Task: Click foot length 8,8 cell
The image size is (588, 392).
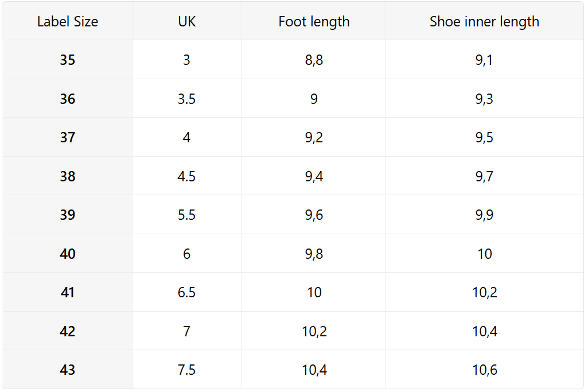Action: coord(314,60)
